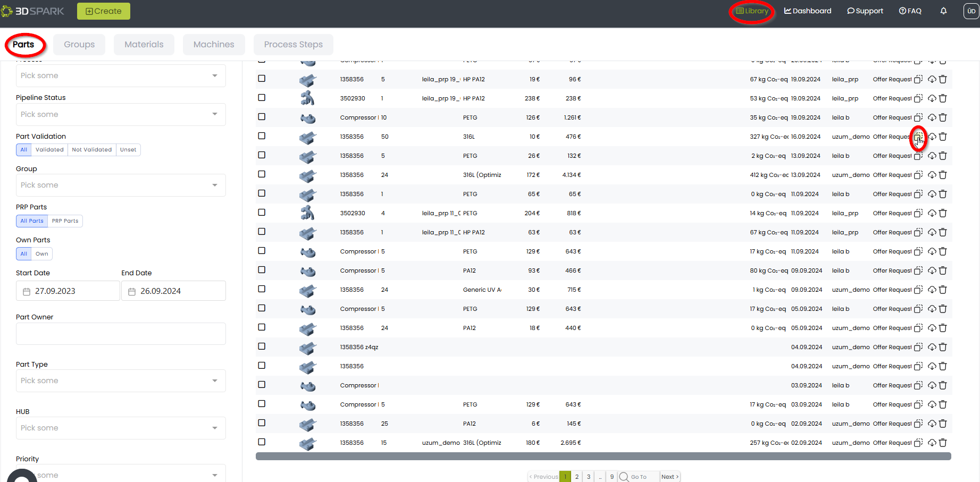Click the user account avatar icon
Screen dimensions: 980x482
coord(971,11)
